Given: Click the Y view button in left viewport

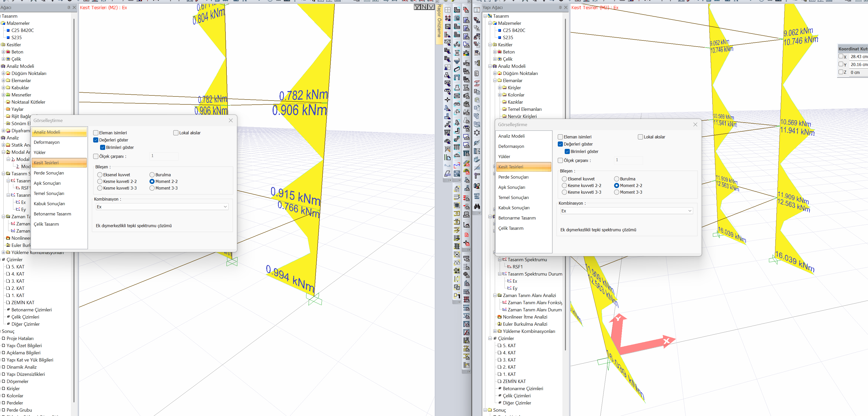Looking at the screenshot, I should coord(417,7).
